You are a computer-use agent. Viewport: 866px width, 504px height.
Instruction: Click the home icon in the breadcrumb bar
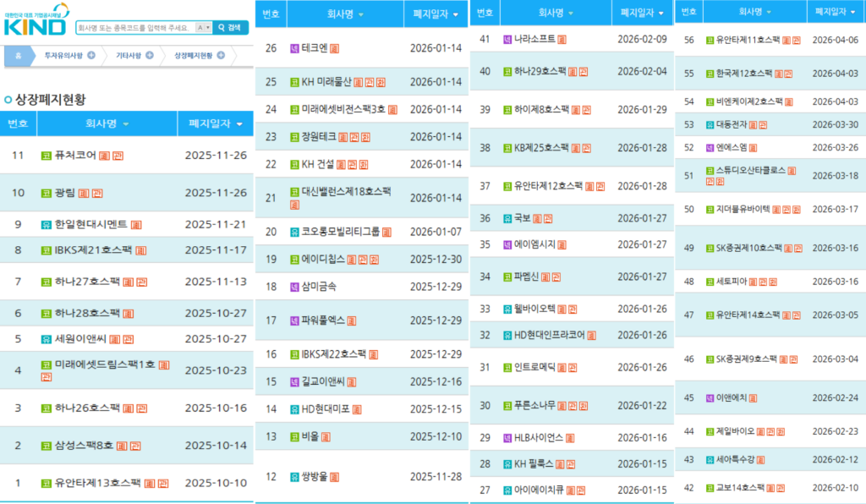pos(18,54)
